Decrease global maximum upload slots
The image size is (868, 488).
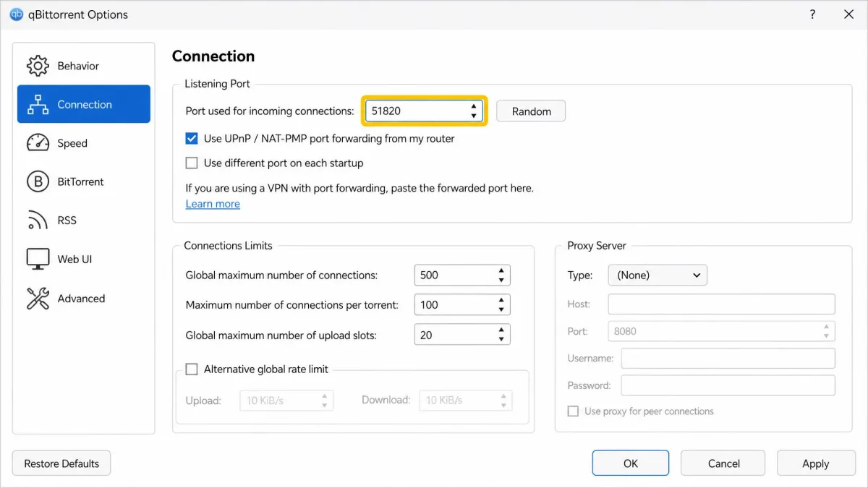click(x=501, y=340)
